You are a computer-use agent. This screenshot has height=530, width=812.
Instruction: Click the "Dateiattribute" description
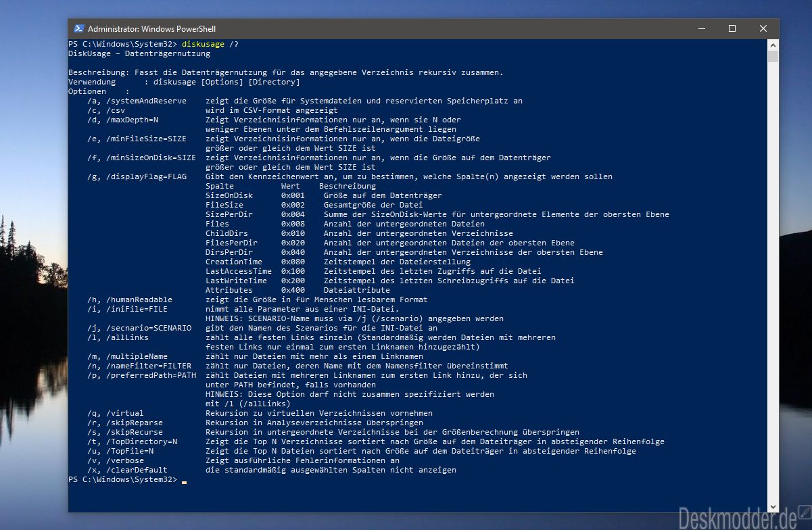click(356, 290)
